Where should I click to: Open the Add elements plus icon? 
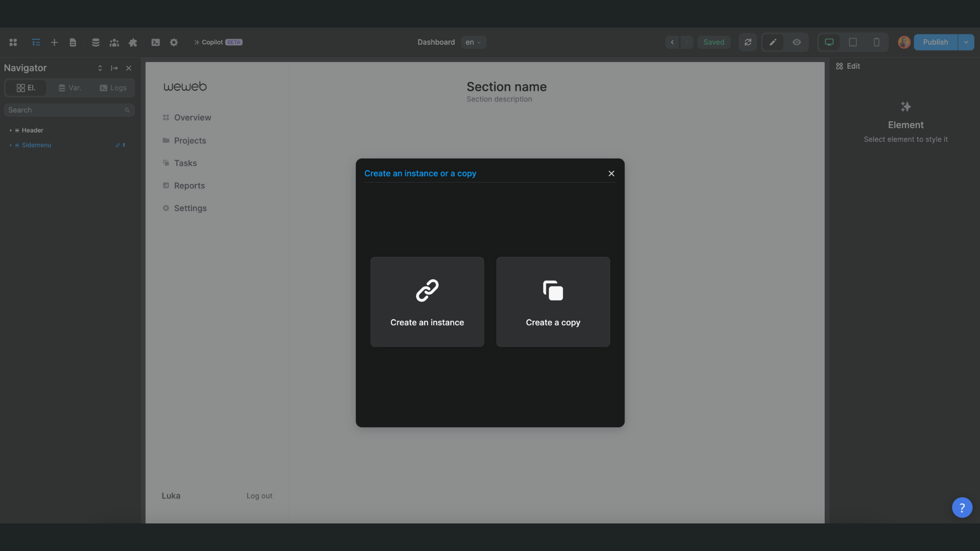(54, 42)
